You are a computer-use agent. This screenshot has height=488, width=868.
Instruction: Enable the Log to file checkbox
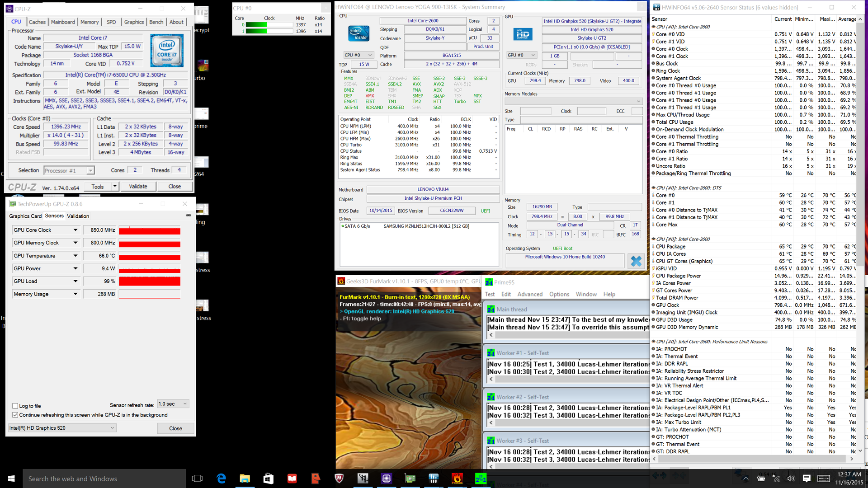(x=15, y=406)
